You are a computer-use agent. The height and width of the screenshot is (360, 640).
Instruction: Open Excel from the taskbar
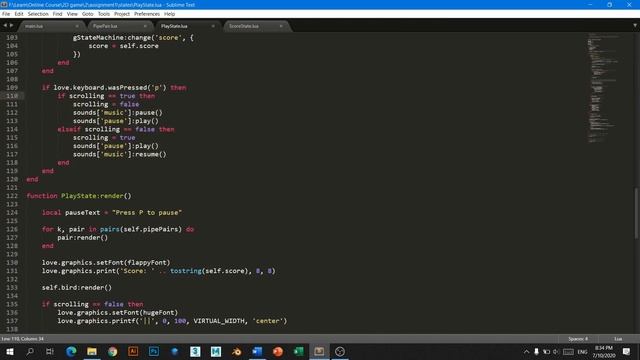tap(298, 351)
